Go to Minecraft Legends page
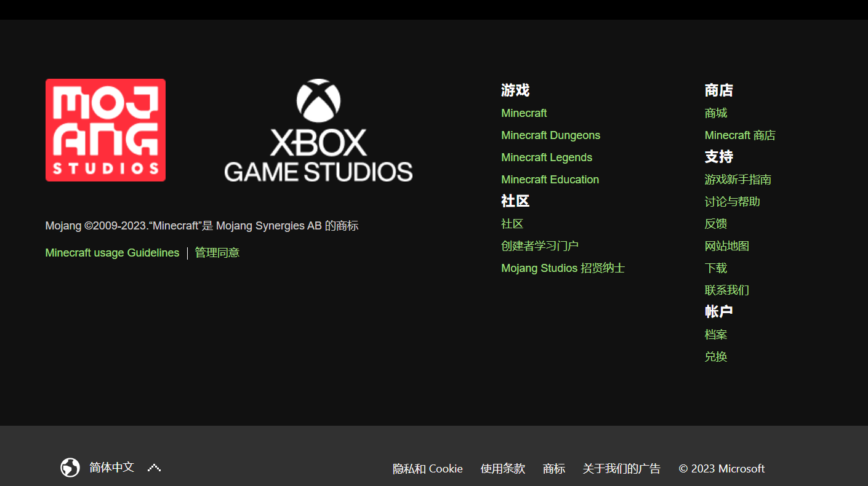 [x=547, y=157]
